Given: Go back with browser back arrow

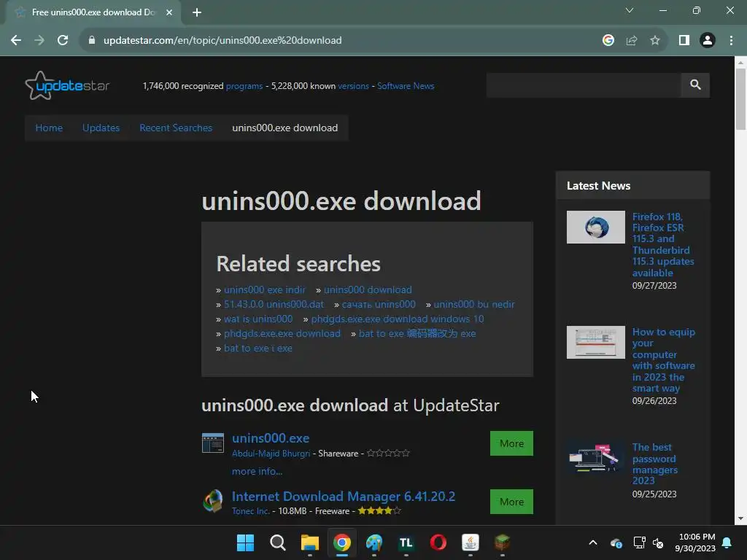Looking at the screenshot, I should tap(16, 41).
